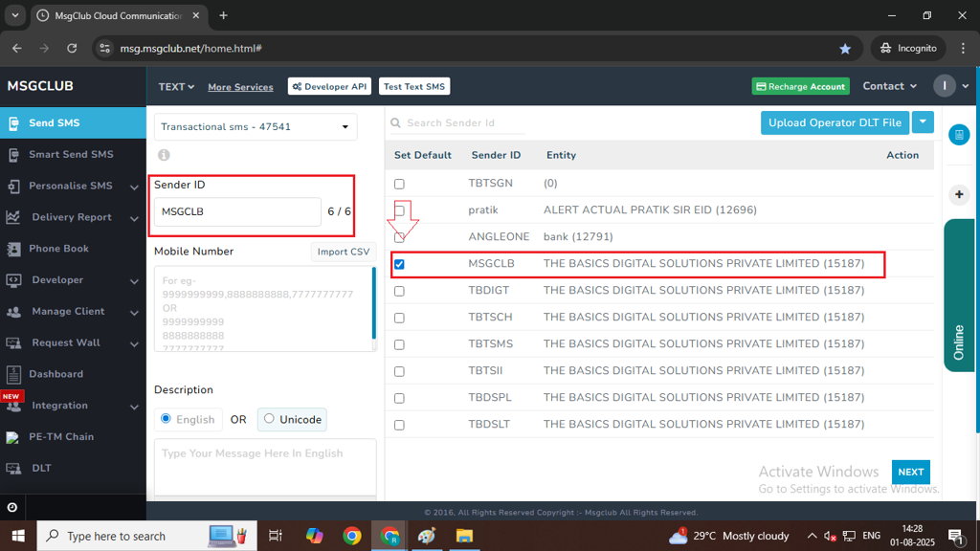Click the Recharge Account button
Viewport: 980px width, 551px height.
point(801,86)
